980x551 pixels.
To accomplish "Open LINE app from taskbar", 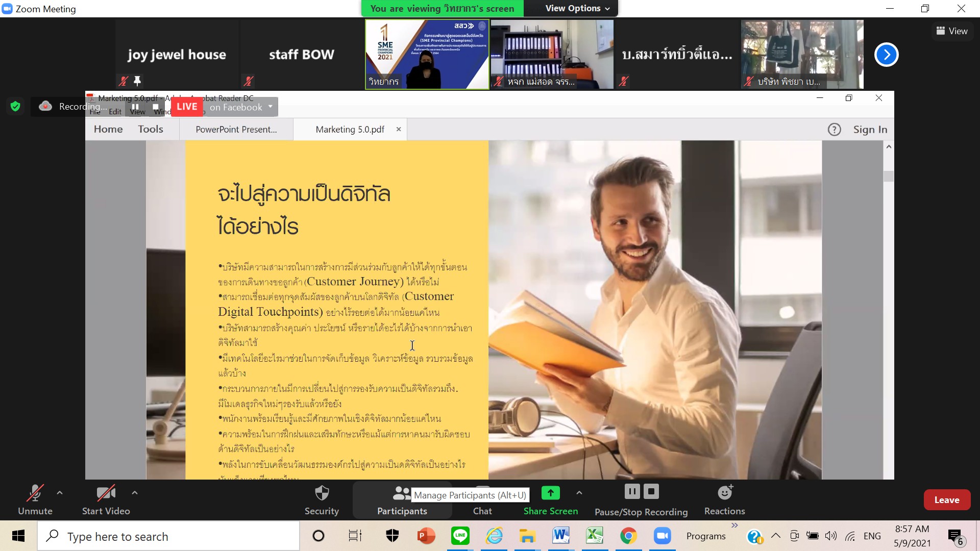I will (x=460, y=536).
